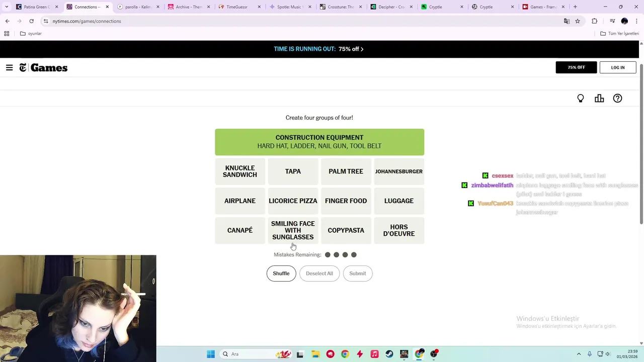Open the 75% off promo banner link
This screenshot has width=644, height=362.
pos(319,49)
